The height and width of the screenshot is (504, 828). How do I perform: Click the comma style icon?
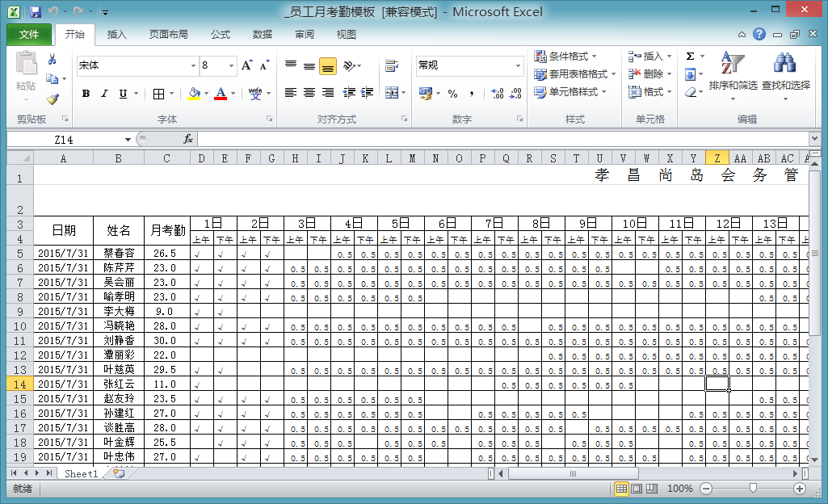(471, 94)
